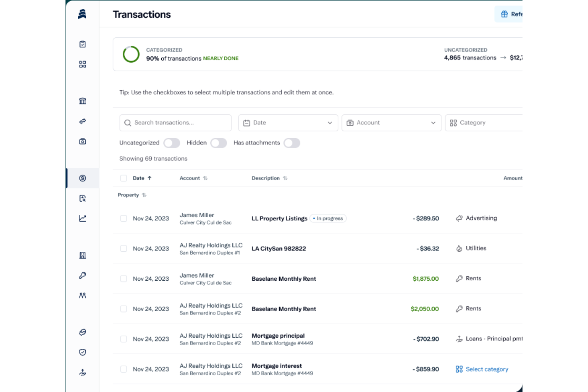
Task: Open the transfers arrows icon
Action: tap(82, 121)
